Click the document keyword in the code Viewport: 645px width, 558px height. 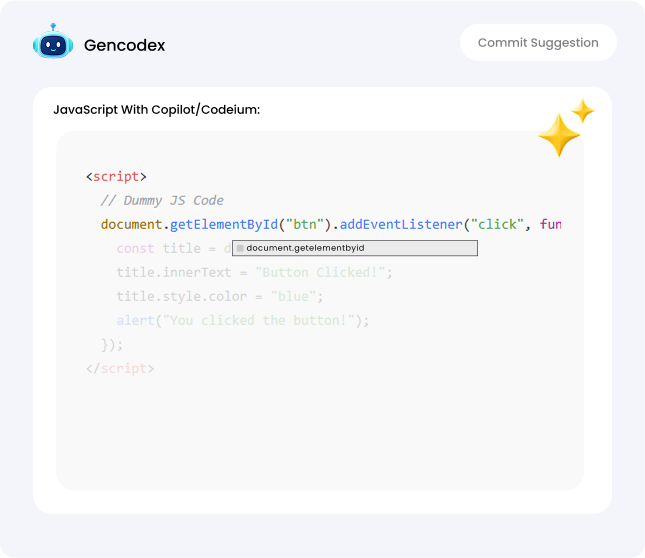pyautogui.click(x=131, y=224)
